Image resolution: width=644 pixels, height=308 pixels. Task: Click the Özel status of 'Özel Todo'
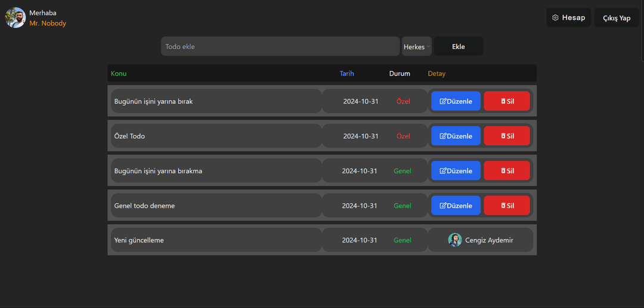(403, 136)
